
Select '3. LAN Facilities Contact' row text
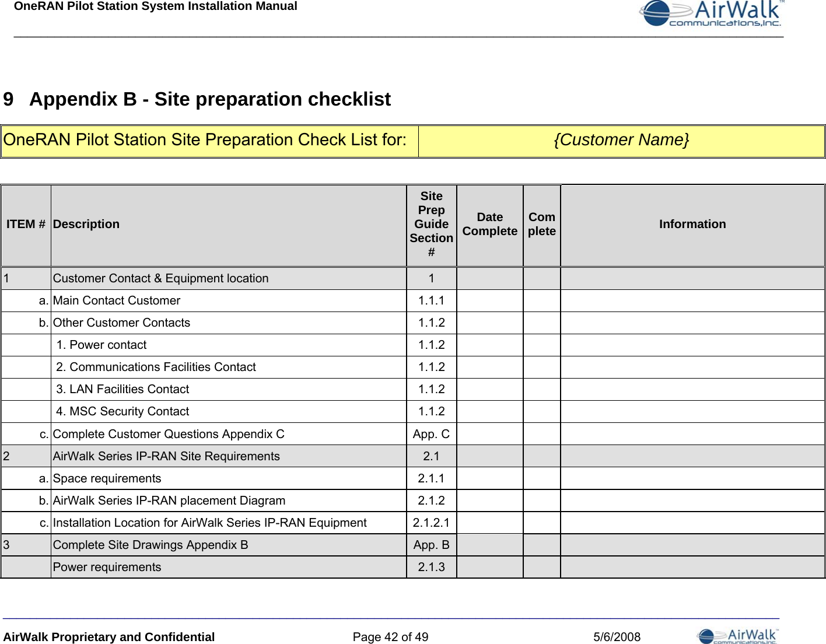pos(123,389)
